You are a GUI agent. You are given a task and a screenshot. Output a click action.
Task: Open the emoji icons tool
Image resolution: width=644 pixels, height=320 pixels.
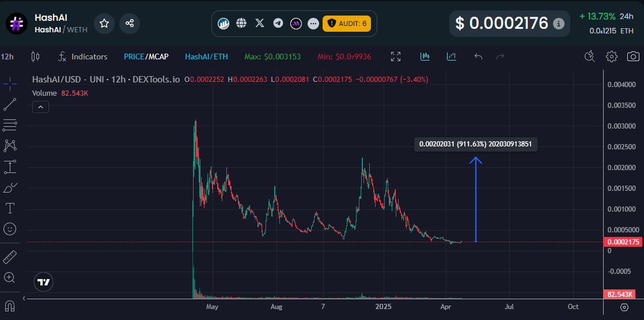tap(10, 229)
